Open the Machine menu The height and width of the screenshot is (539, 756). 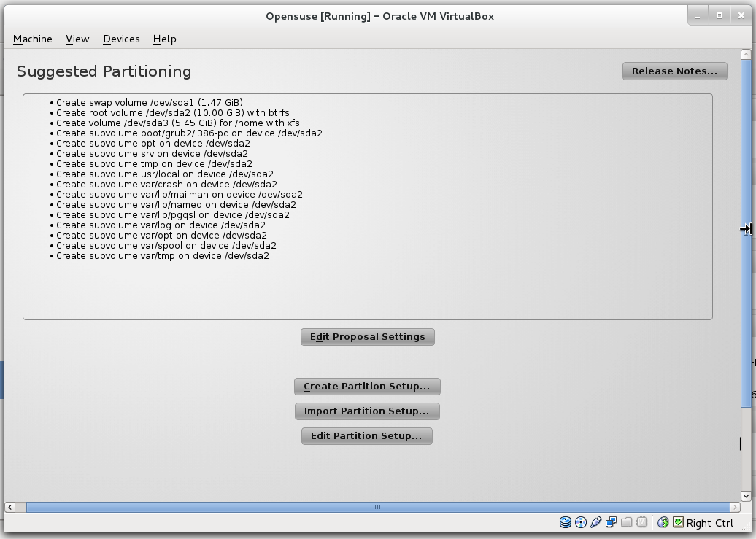(x=32, y=39)
